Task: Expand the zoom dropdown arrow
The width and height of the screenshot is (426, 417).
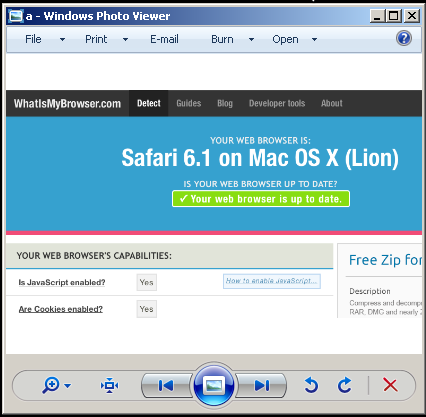Action: point(68,386)
